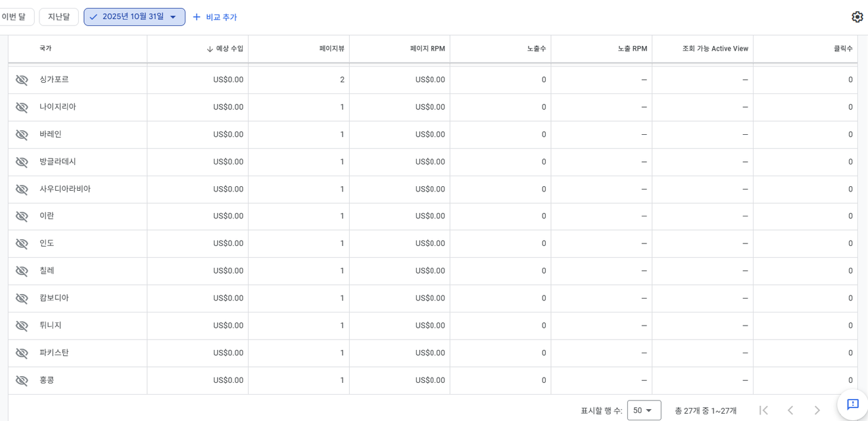Click the checkmark on the date chip
The image size is (868, 421).
coord(93,17)
